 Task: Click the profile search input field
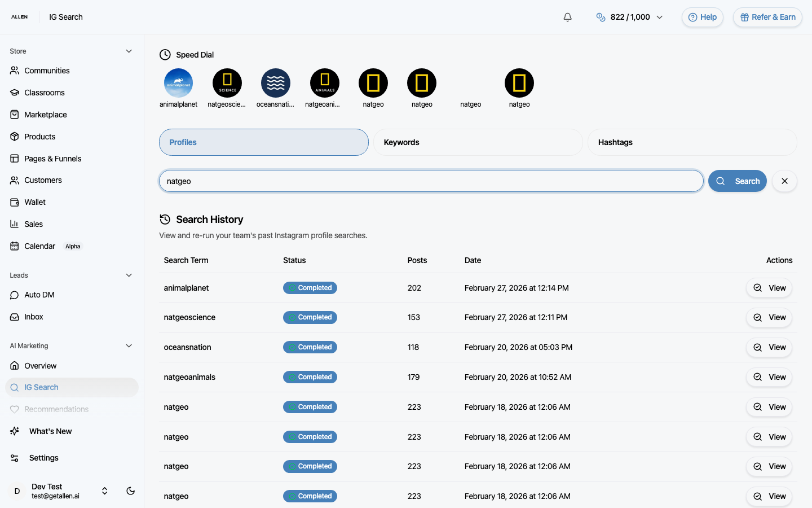click(431, 181)
